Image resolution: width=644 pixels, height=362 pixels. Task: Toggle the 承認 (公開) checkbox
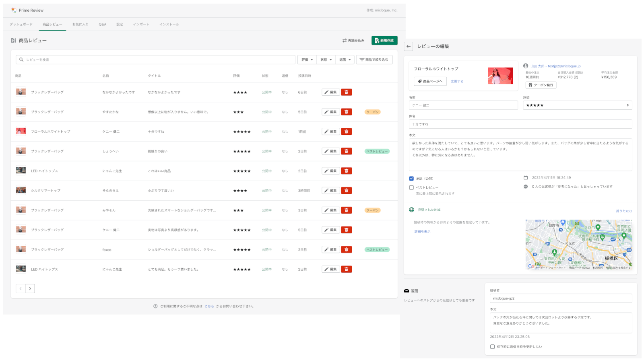tap(411, 179)
